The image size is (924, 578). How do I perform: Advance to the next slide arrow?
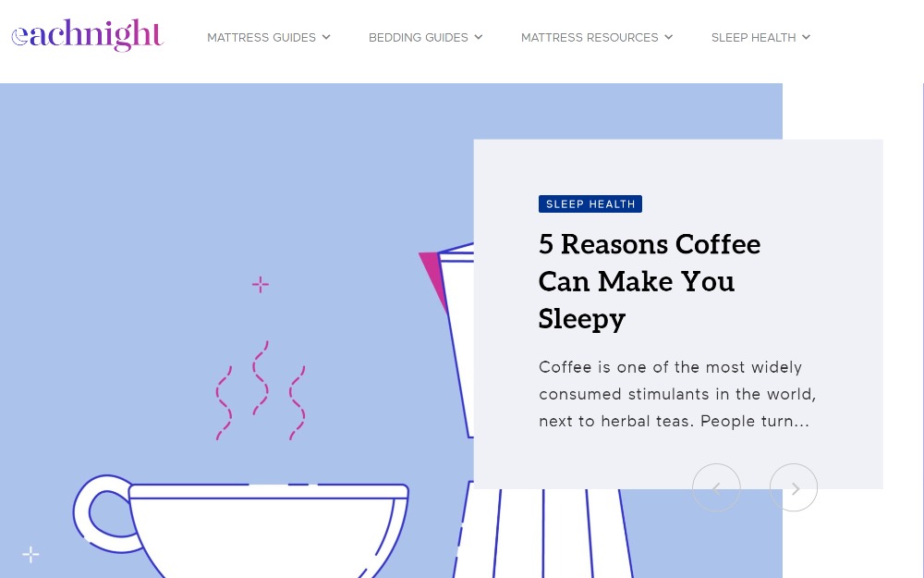pyautogui.click(x=794, y=487)
